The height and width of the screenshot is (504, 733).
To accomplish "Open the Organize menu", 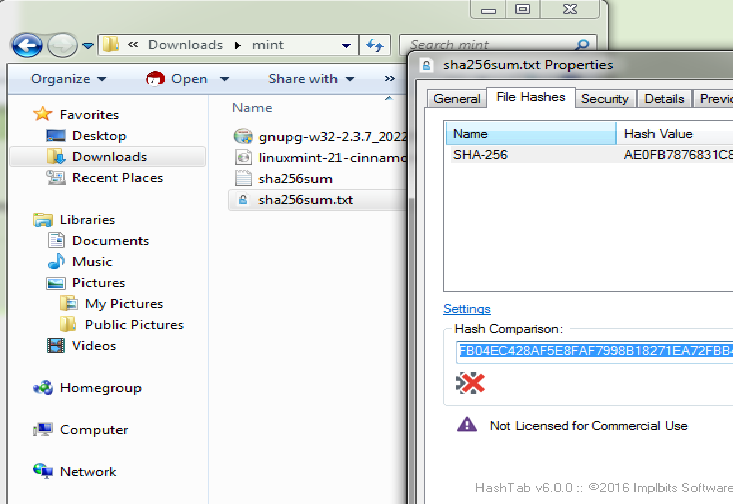I will click(x=68, y=79).
